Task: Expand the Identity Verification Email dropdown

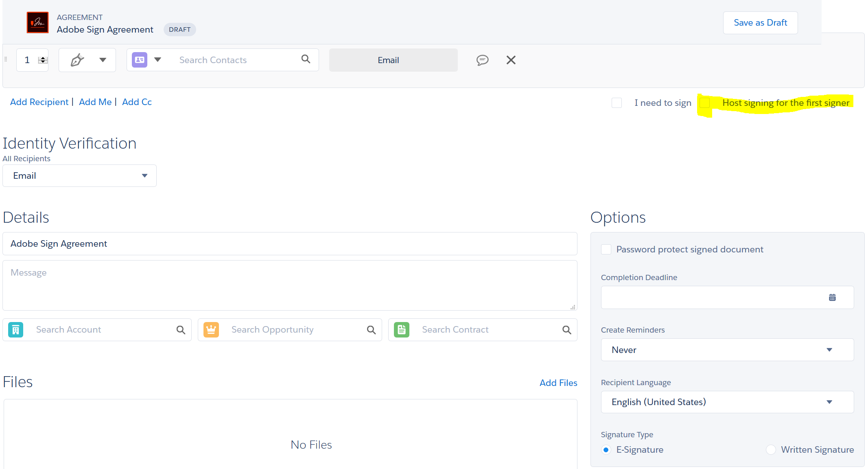Action: 144,175
